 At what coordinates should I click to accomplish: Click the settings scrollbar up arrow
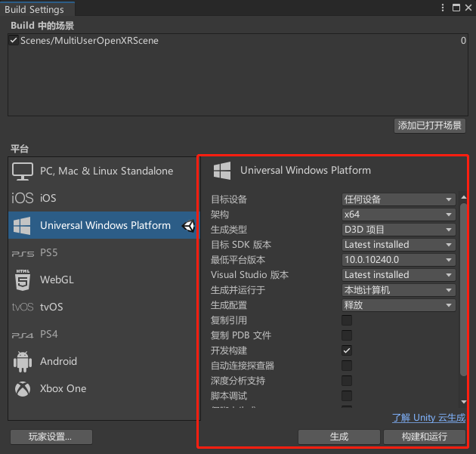coord(464,198)
